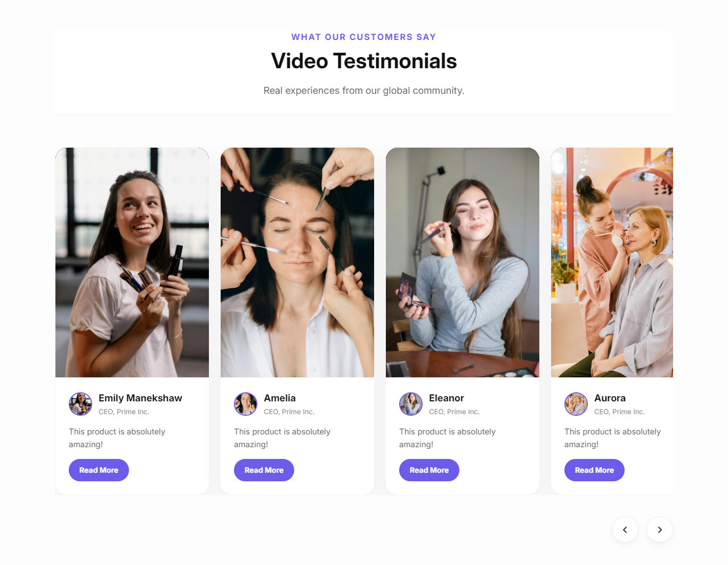
Task: Click 'CEO, Prime Inc.' under Aurora
Action: (x=619, y=411)
